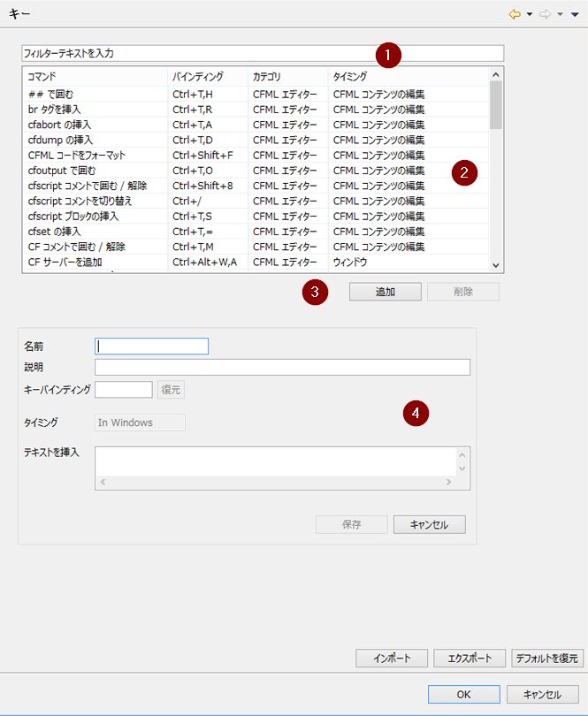
Task: Click the キャンセル button beside 保存
Action: point(430,524)
